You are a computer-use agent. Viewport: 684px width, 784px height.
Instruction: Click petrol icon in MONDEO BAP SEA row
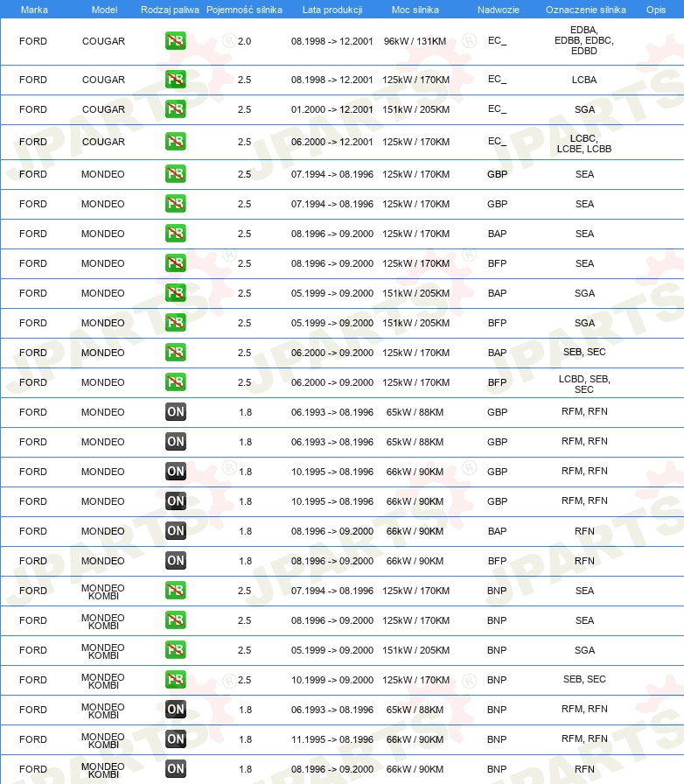click(x=176, y=234)
